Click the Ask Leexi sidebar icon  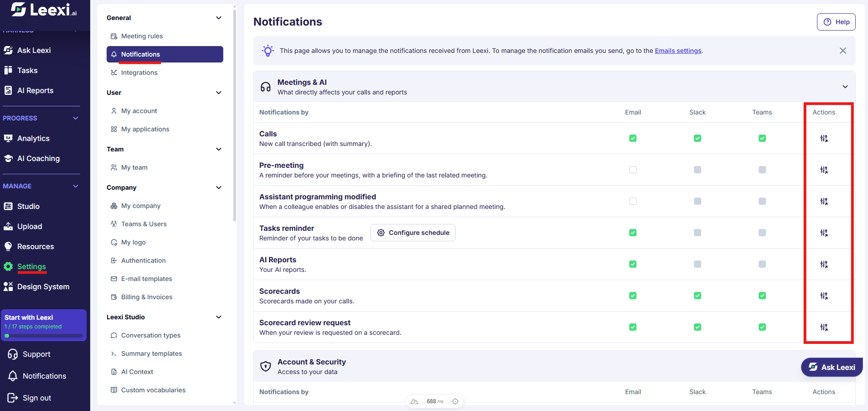(x=8, y=50)
